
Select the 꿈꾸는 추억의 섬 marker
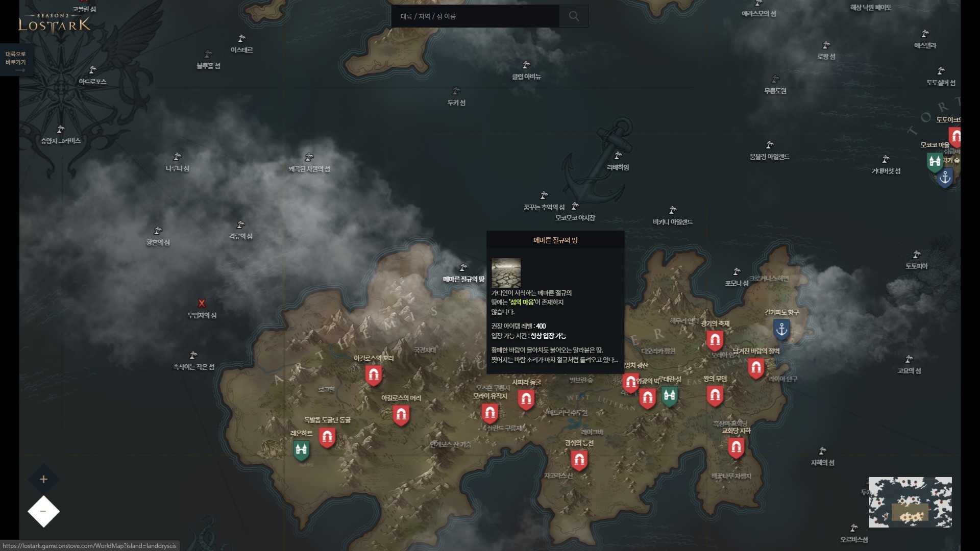tap(544, 196)
